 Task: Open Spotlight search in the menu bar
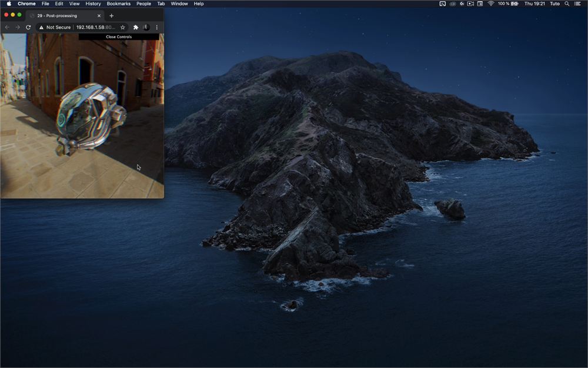pyautogui.click(x=567, y=4)
